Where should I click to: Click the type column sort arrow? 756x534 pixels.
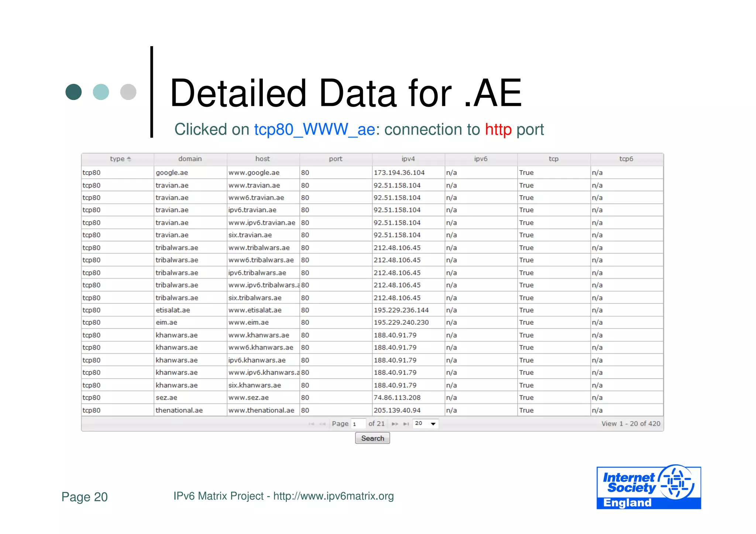[129, 159]
